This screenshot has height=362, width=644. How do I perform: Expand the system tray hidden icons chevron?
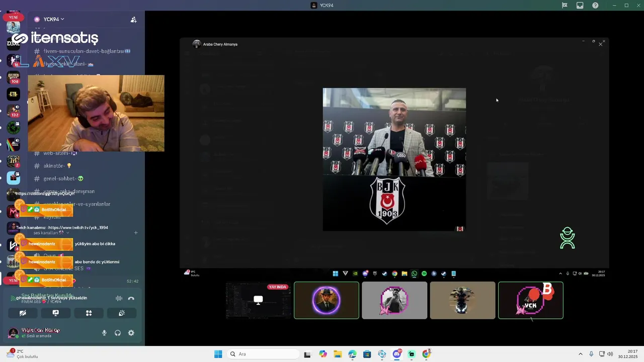pyautogui.click(x=580, y=354)
